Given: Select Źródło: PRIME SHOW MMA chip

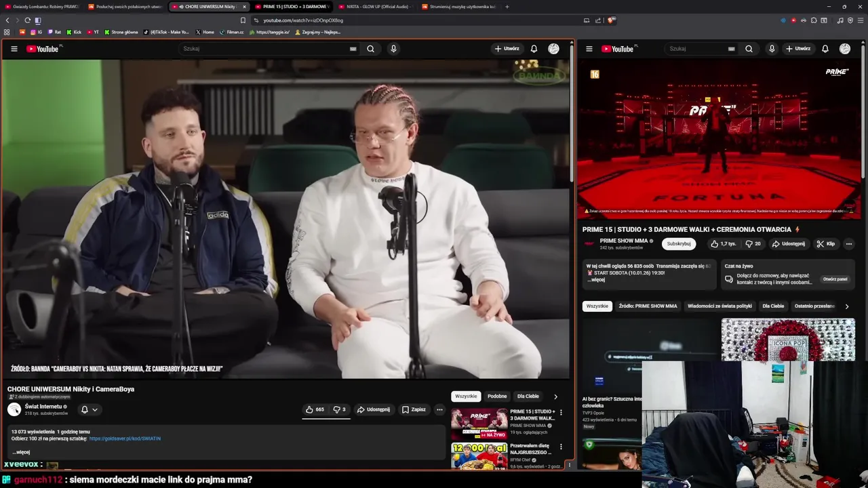Looking at the screenshot, I should (x=648, y=306).
